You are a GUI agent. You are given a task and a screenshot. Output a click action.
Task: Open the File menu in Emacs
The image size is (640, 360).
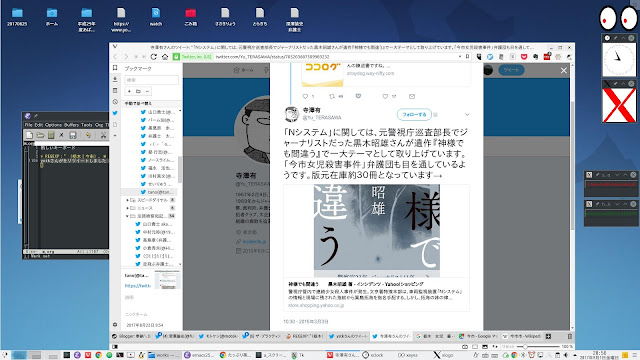coord(28,125)
